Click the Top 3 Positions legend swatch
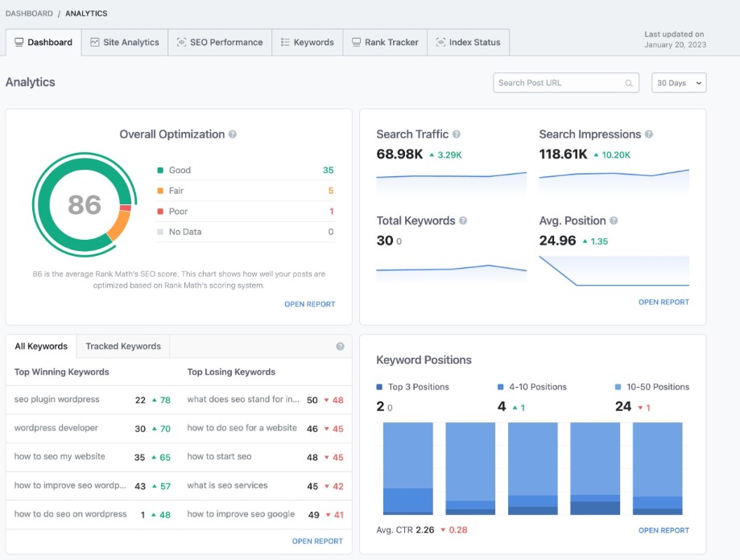This screenshot has width=740, height=560. tap(379, 387)
